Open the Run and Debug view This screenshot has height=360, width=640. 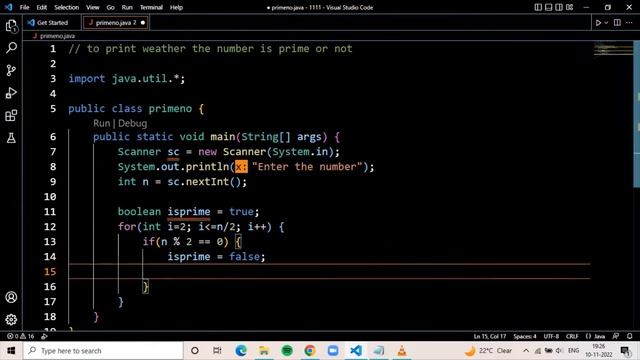coord(11,93)
